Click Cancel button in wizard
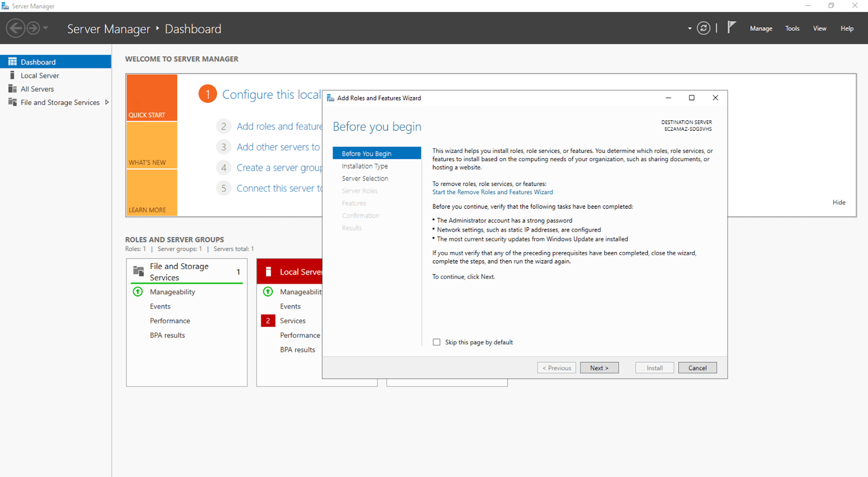 pyautogui.click(x=698, y=368)
